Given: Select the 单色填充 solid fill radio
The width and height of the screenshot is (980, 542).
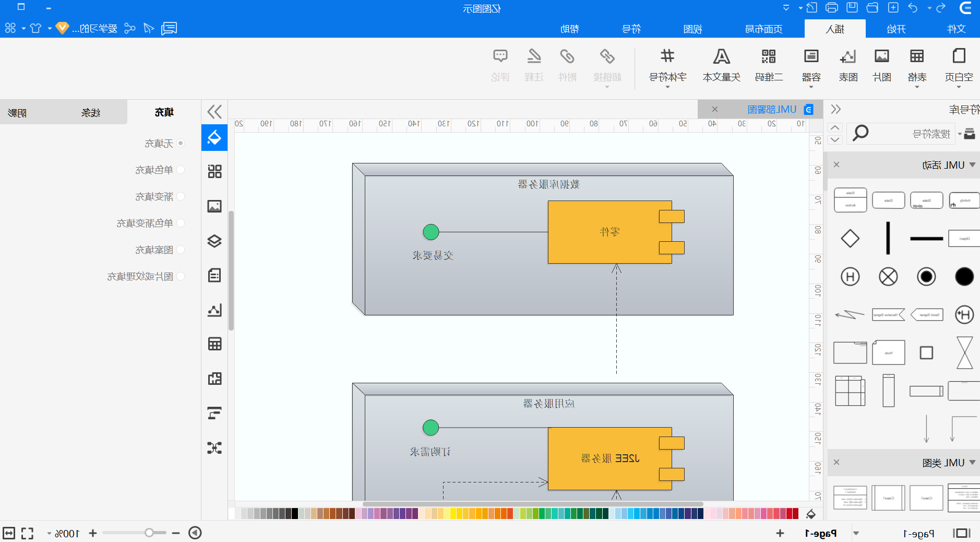Looking at the screenshot, I should click(x=181, y=170).
